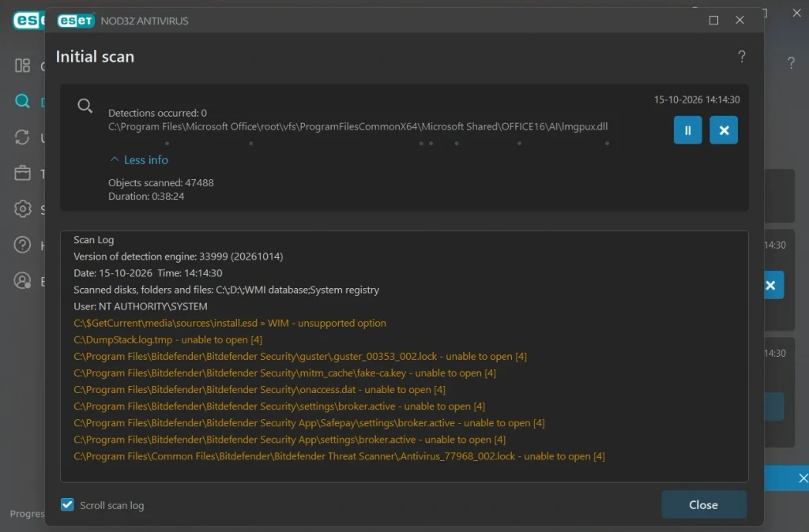Select the Computer scan icon in the main window sidebar
Viewport: 809px width, 532px height.
(22, 101)
